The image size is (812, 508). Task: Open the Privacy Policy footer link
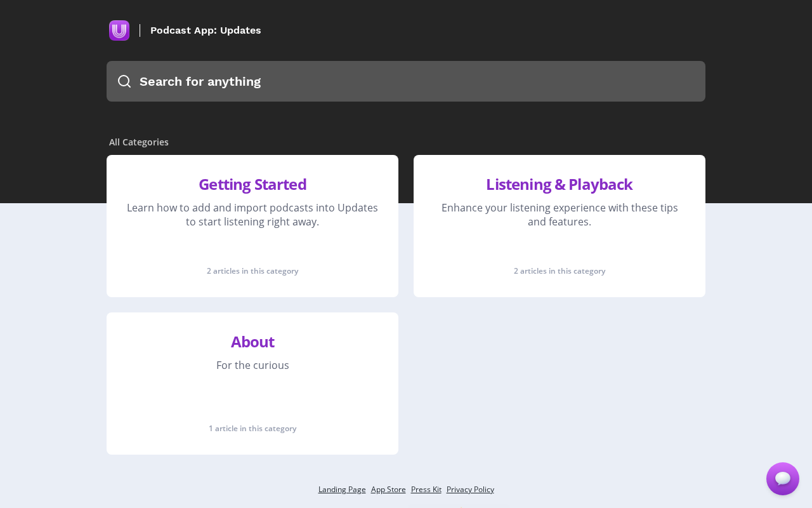pos(470,490)
